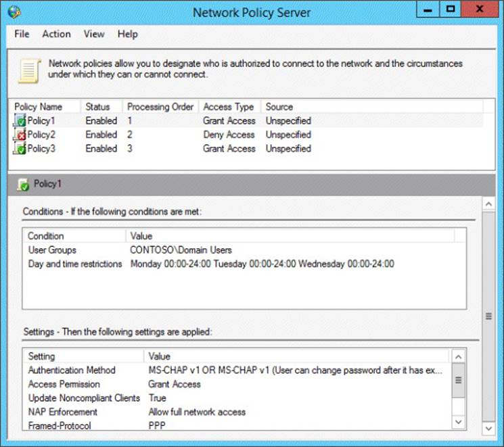504x447 pixels.
Task: Open the File menu
Action: click(22, 34)
